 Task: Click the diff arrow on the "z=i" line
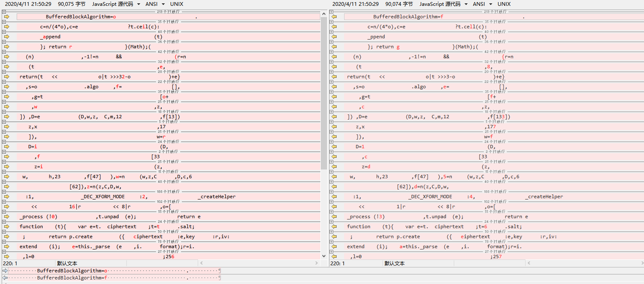[x=7, y=167]
